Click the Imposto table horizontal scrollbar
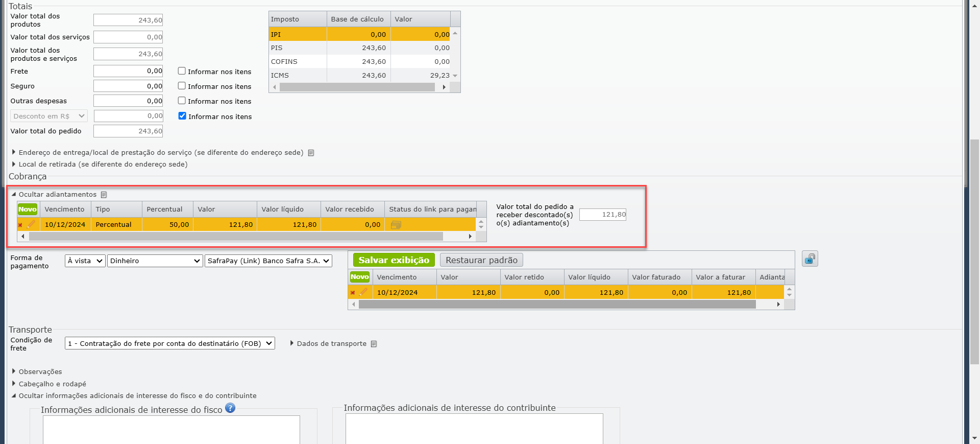The height and width of the screenshot is (444, 980). point(357,87)
